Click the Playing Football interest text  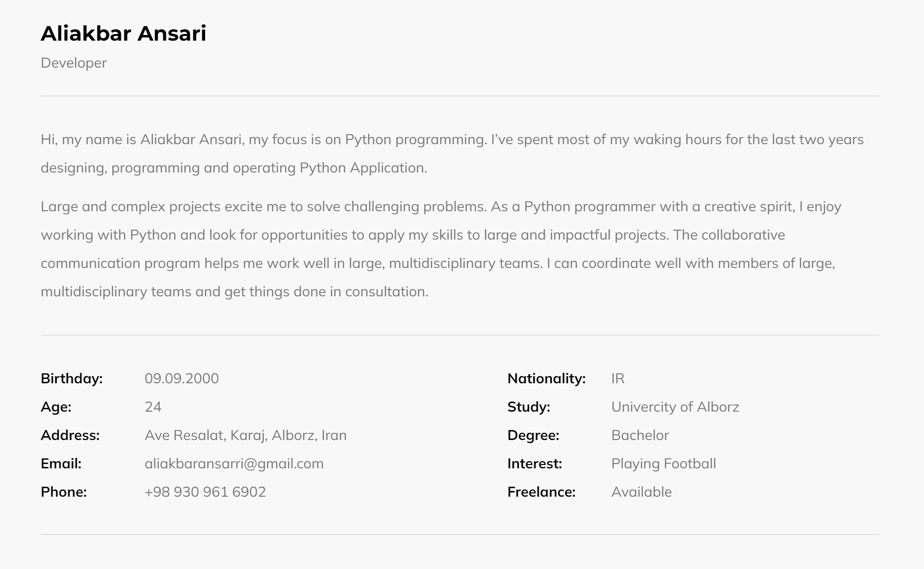pyautogui.click(x=663, y=464)
